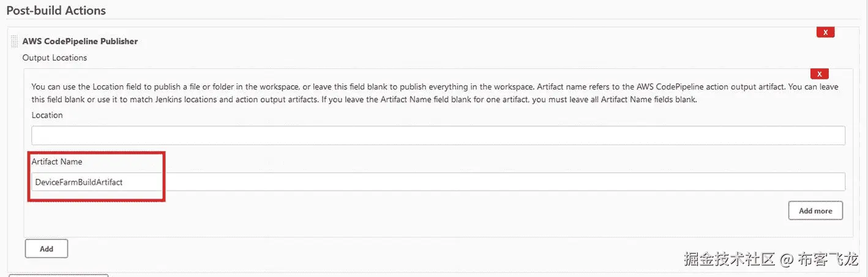Delete the AWS CodePipeline Publisher action

pyautogui.click(x=825, y=32)
